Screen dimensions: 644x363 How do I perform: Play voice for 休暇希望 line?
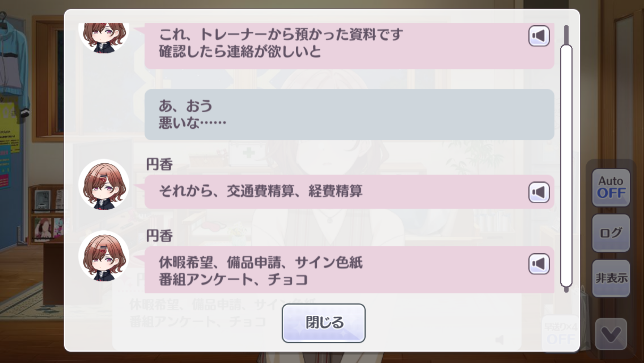coord(539,264)
